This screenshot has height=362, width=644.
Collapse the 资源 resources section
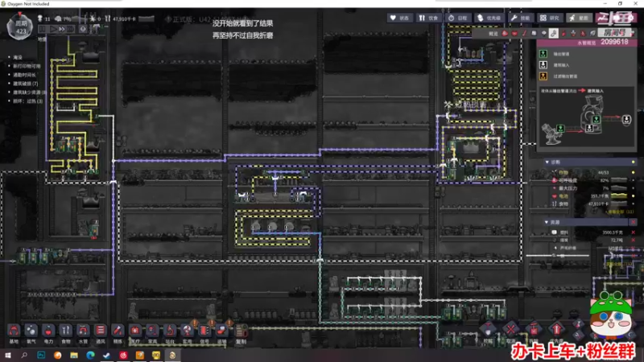547,222
